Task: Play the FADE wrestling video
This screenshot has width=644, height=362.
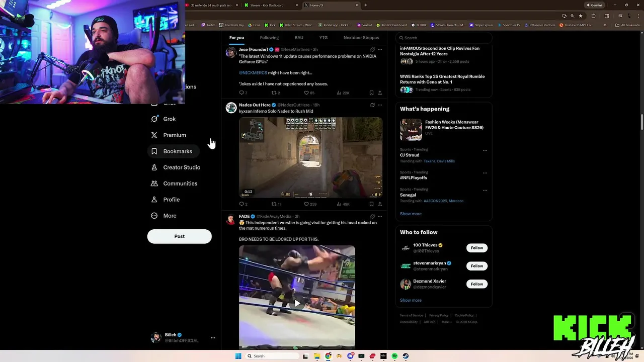Action: (x=297, y=303)
